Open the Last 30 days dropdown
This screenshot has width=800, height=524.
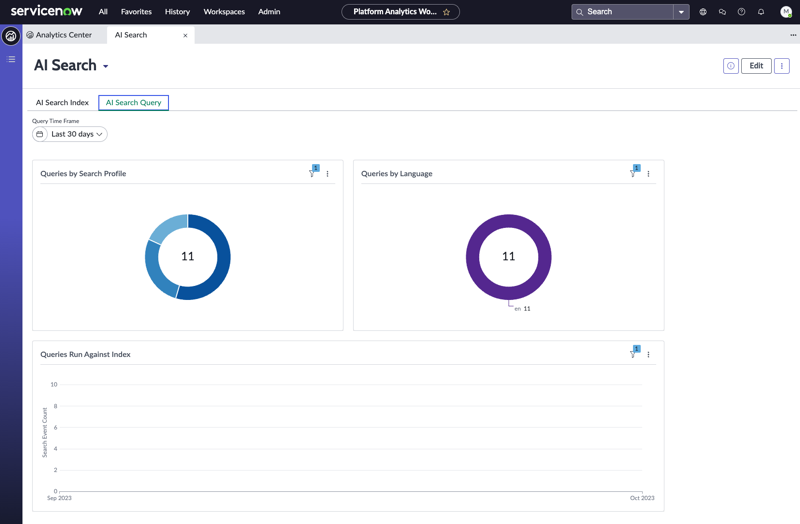77,134
